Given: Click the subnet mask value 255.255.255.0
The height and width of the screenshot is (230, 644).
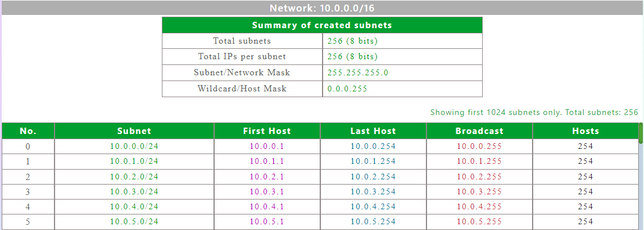Looking at the screenshot, I should 358,72.
